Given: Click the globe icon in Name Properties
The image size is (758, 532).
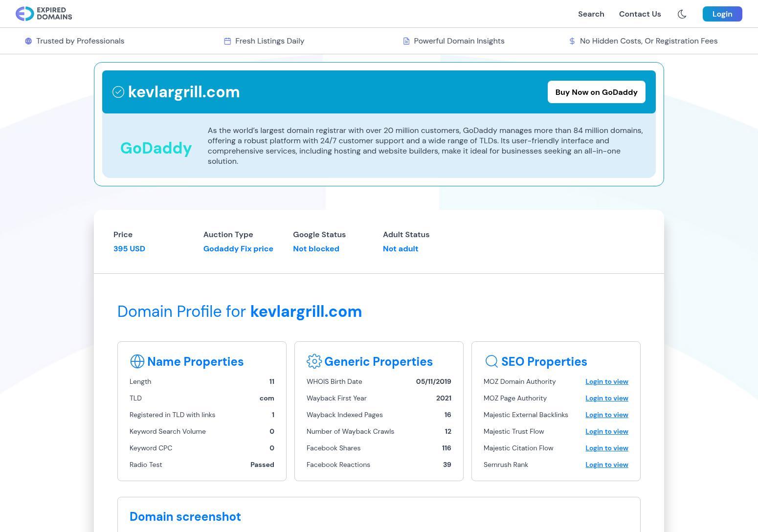Looking at the screenshot, I should tap(137, 361).
